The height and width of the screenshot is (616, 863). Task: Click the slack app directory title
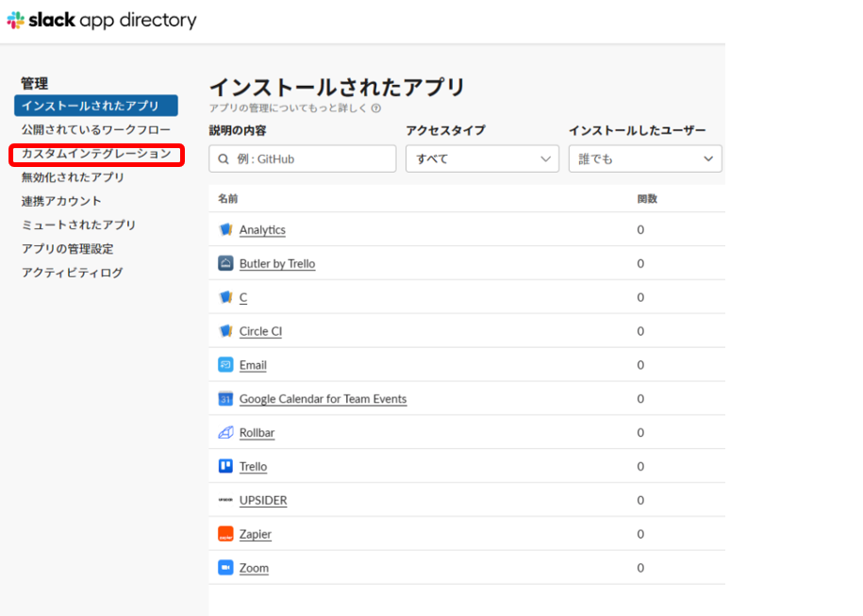click(x=112, y=21)
